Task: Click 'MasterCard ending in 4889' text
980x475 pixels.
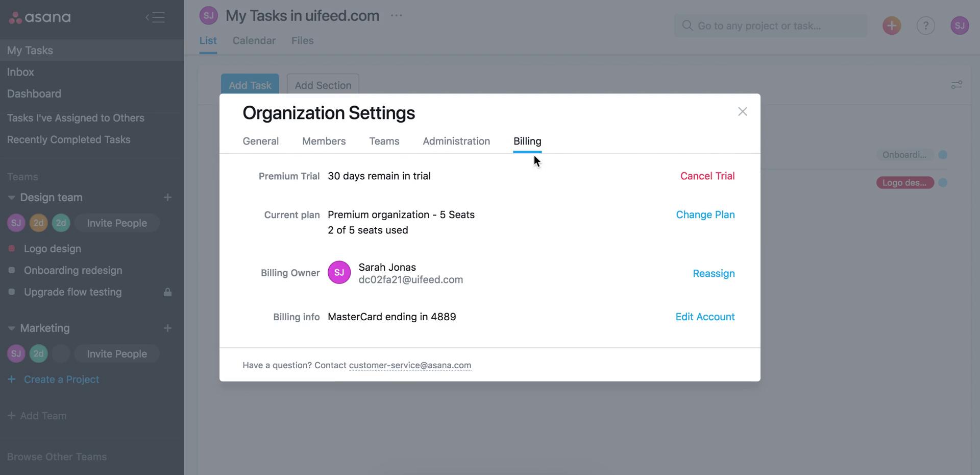Action: pos(392,317)
